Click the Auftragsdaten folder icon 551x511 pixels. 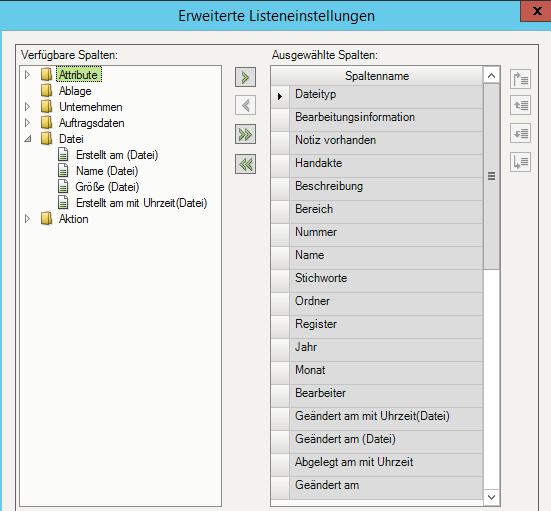pyautogui.click(x=46, y=123)
